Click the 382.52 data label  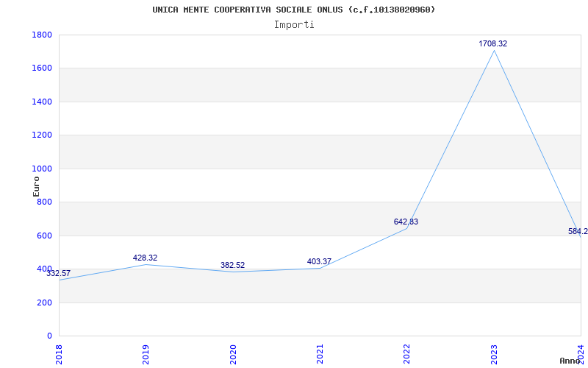(x=232, y=266)
